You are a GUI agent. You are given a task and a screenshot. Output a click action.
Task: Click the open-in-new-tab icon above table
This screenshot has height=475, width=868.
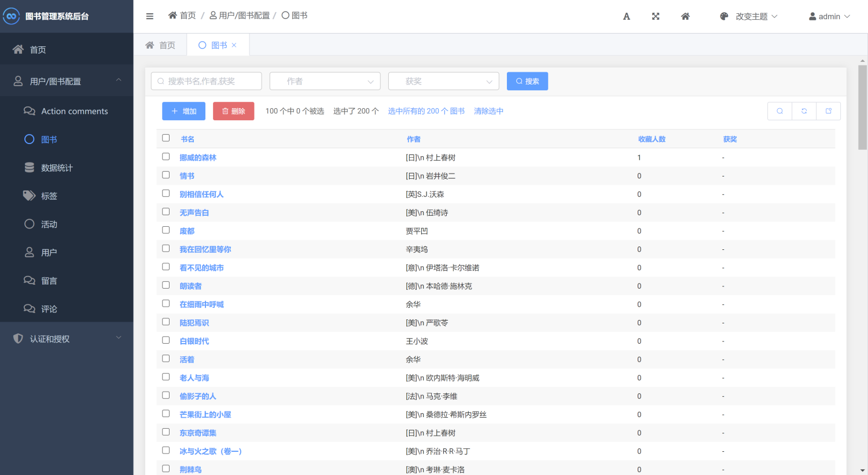[829, 111]
